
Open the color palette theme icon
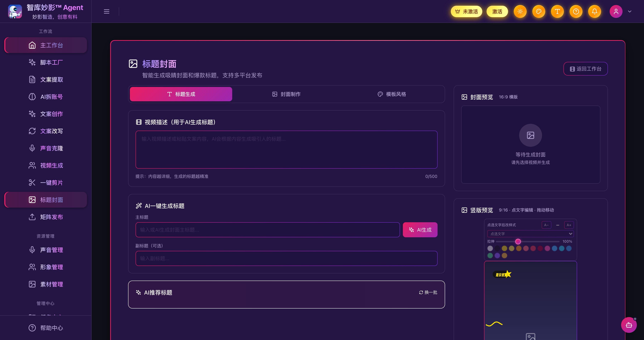point(539,11)
